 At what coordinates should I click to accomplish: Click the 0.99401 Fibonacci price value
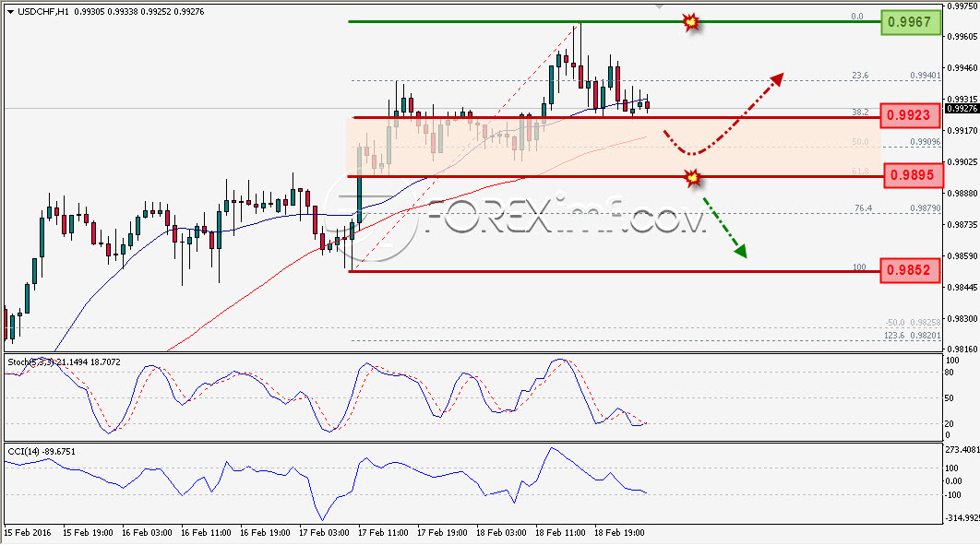click(x=925, y=76)
